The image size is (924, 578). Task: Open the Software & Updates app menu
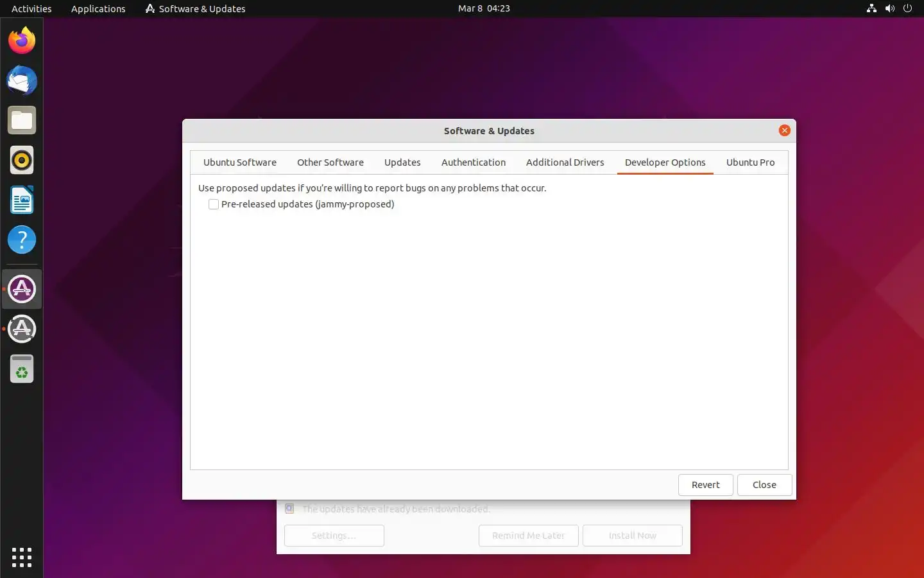[196, 8]
